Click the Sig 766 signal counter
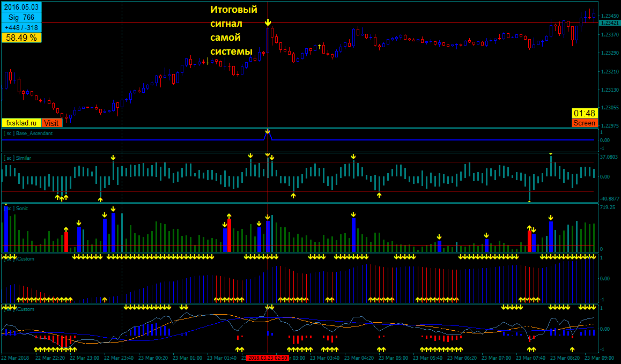This screenshot has width=621, height=364. tap(21, 18)
